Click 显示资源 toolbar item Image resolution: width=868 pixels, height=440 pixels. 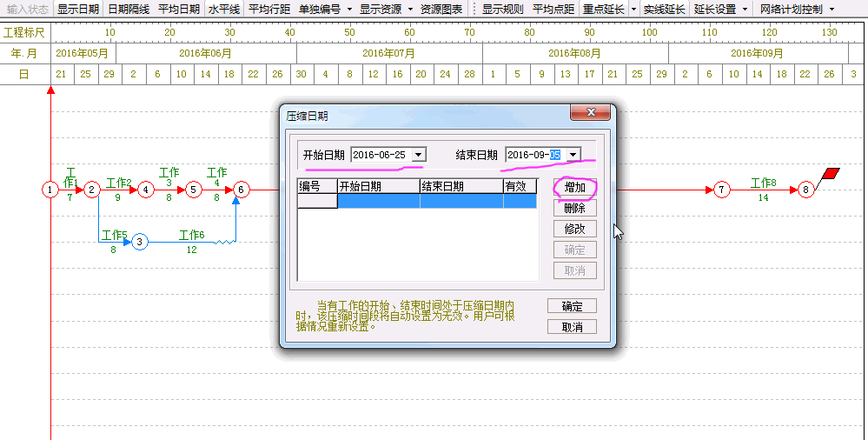click(381, 9)
